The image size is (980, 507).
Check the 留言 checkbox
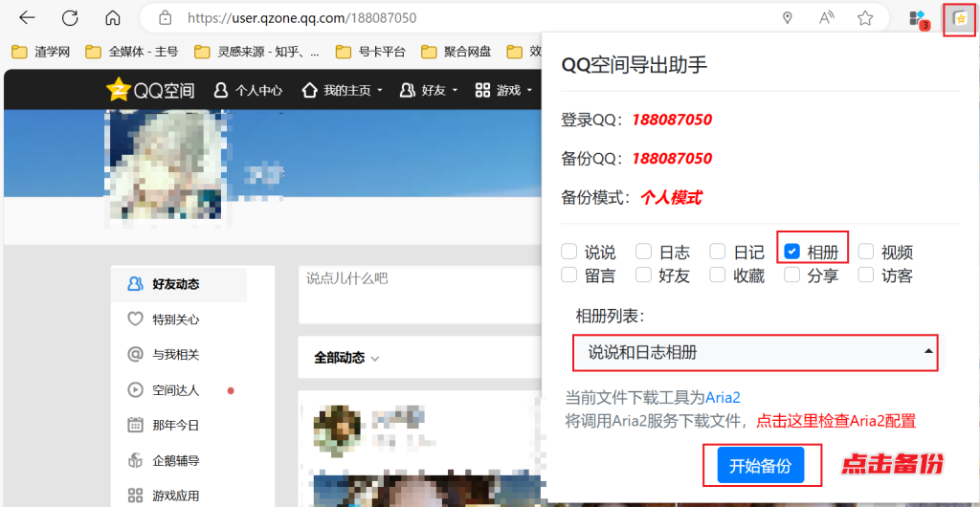pos(568,275)
